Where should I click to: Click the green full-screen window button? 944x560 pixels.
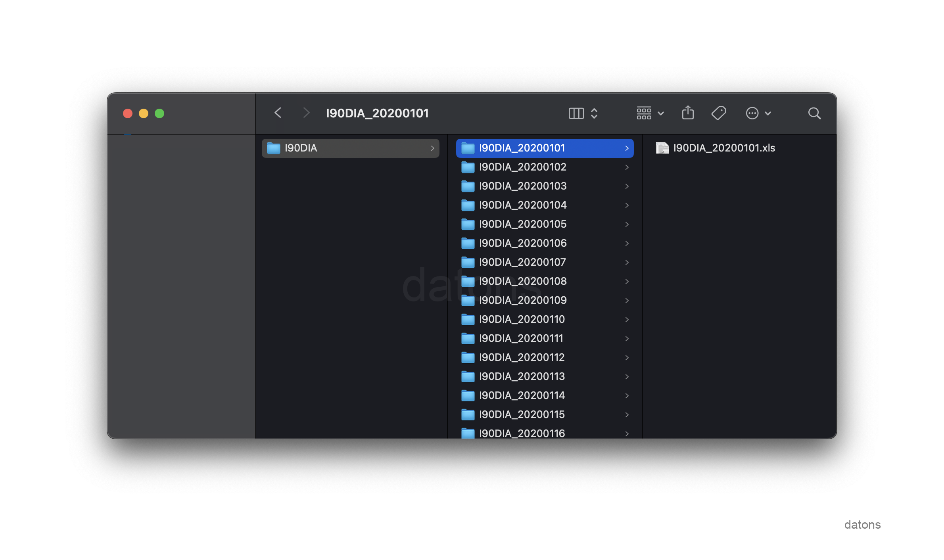[x=159, y=114]
